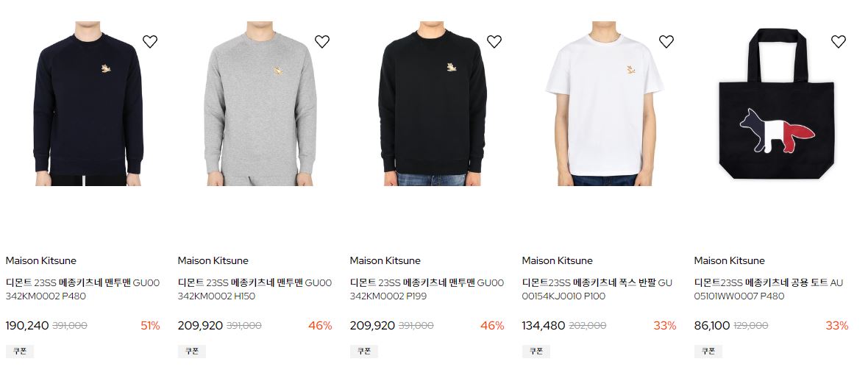Viewport: 868px width, 381px height.
Task: Open tricolor fox tote bag image
Action: 777,104
